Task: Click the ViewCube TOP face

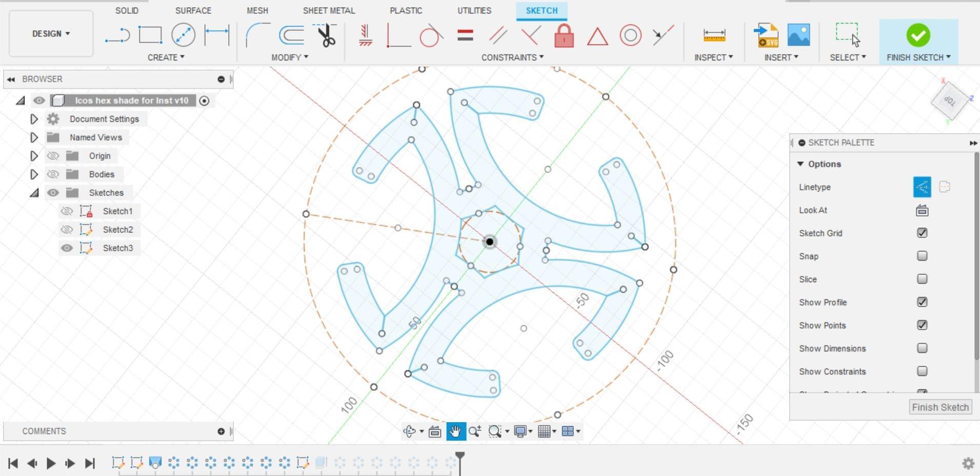Action: [x=950, y=101]
